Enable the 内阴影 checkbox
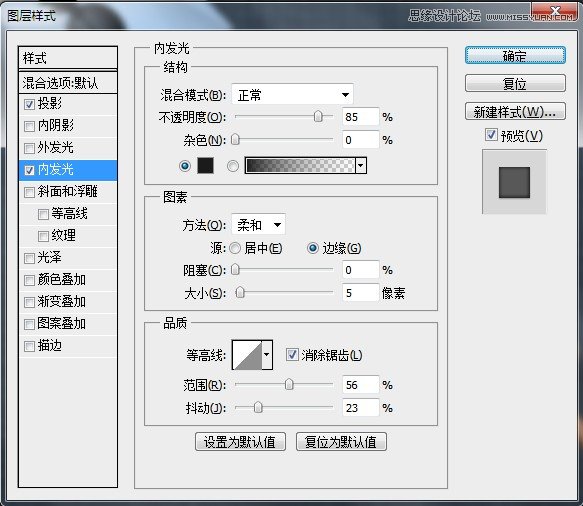This screenshot has width=583, height=506. (29, 126)
